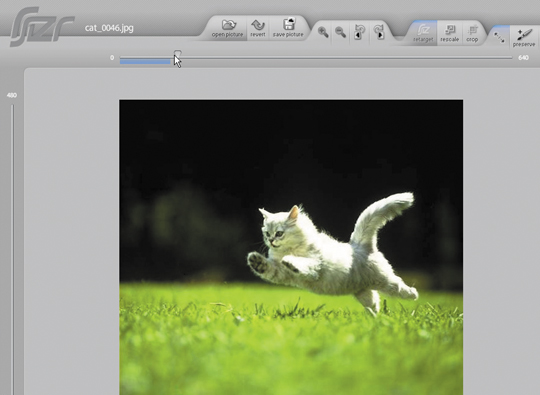Screen dimensions: 540x395
Task: Zoom in with the magnifier plus
Action: [323, 32]
